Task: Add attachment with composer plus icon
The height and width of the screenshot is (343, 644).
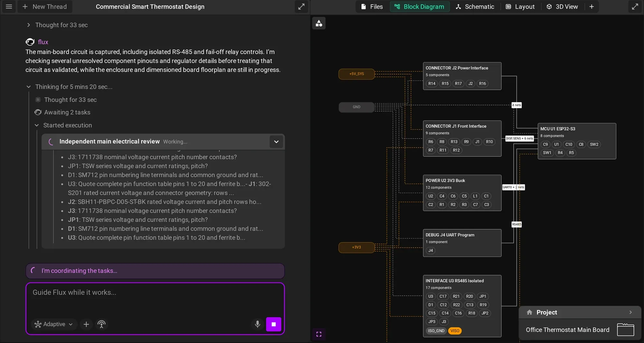Action: [x=86, y=324]
